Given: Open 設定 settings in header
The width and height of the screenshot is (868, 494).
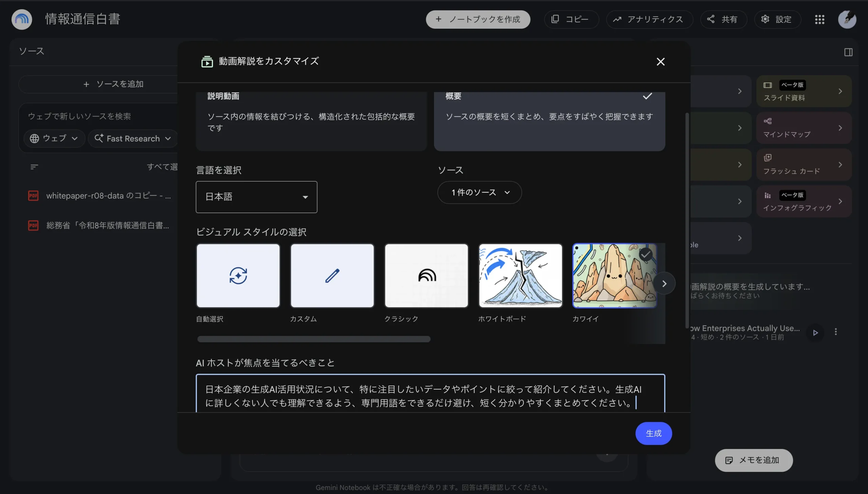Looking at the screenshot, I should 777,19.
